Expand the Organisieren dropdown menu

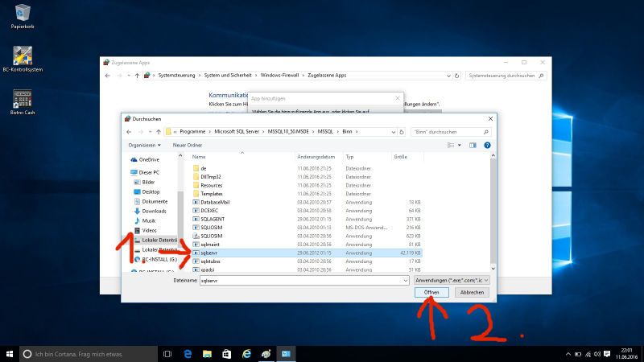click(145, 145)
